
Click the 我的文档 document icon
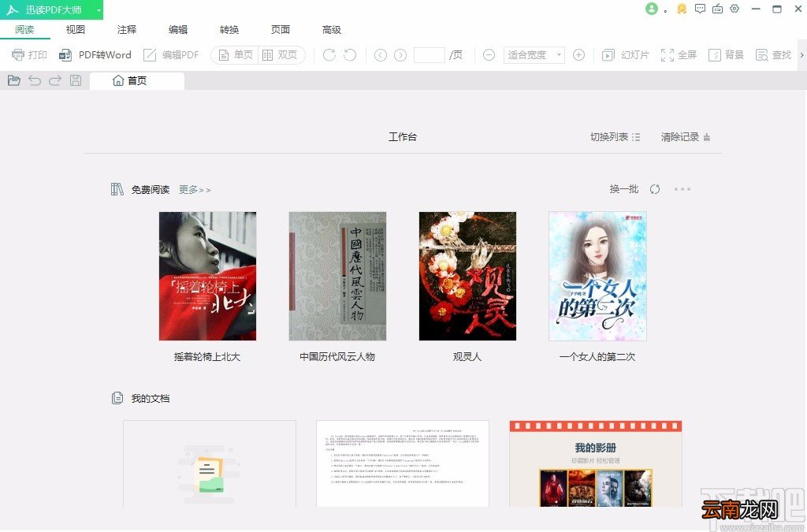pos(117,398)
